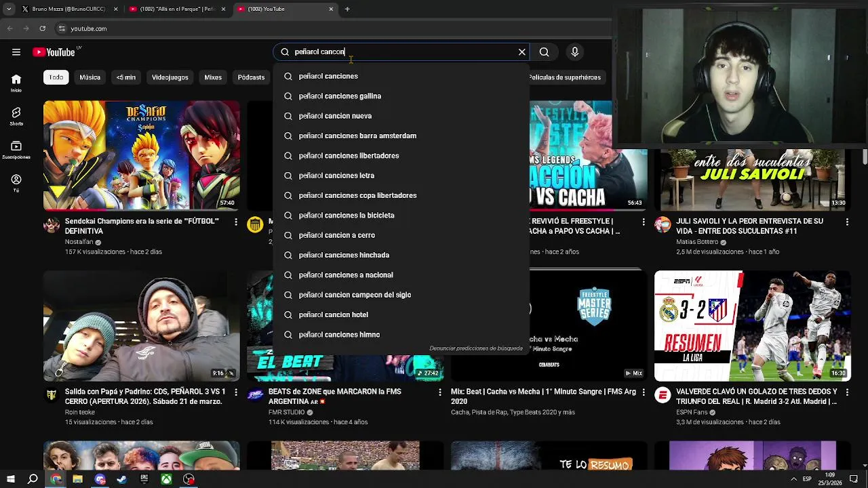The image size is (868, 488).
Task: Switch to Allá en el Parque tab
Action: (178, 9)
